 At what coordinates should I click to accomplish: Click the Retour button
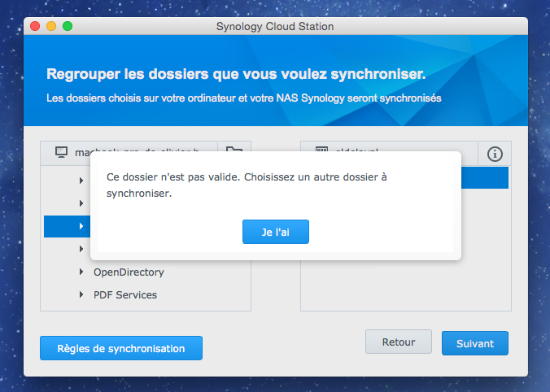click(x=399, y=342)
